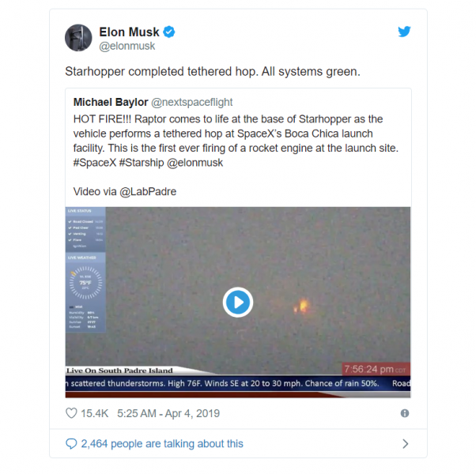476x474 pixels.
Task: Open the #Starship hashtag
Action: coord(142,163)
